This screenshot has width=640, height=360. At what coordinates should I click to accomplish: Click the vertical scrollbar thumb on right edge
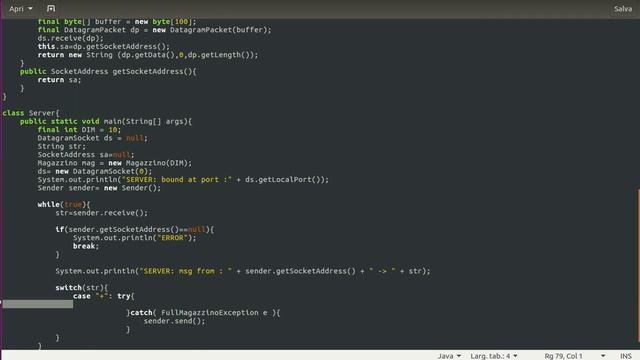click(638, 265)
